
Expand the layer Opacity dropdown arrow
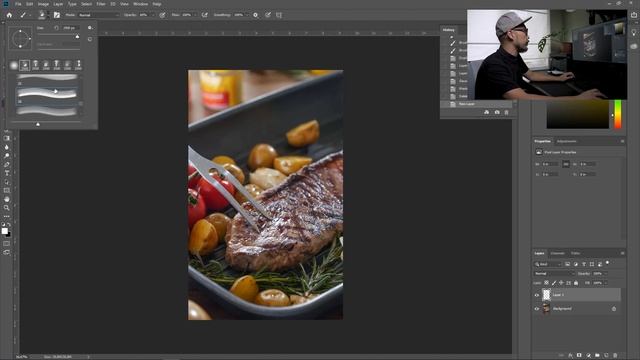coord(606,273)
